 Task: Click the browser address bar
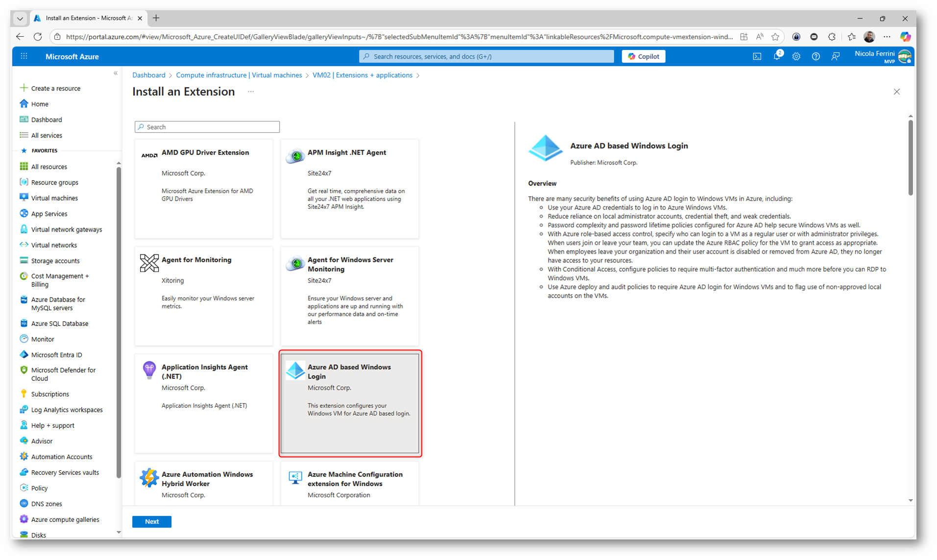(x=399, y=37)
